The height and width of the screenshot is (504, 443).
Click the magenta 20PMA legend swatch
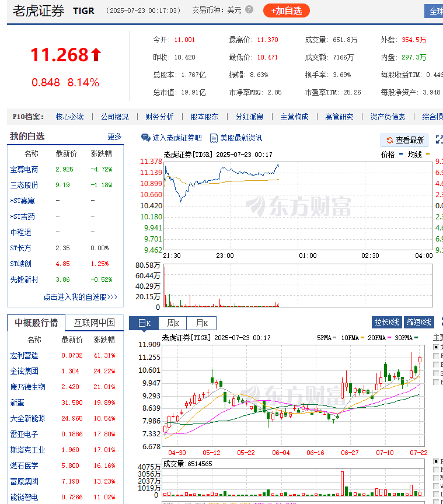pyautogui.click(x=389, y=338)
